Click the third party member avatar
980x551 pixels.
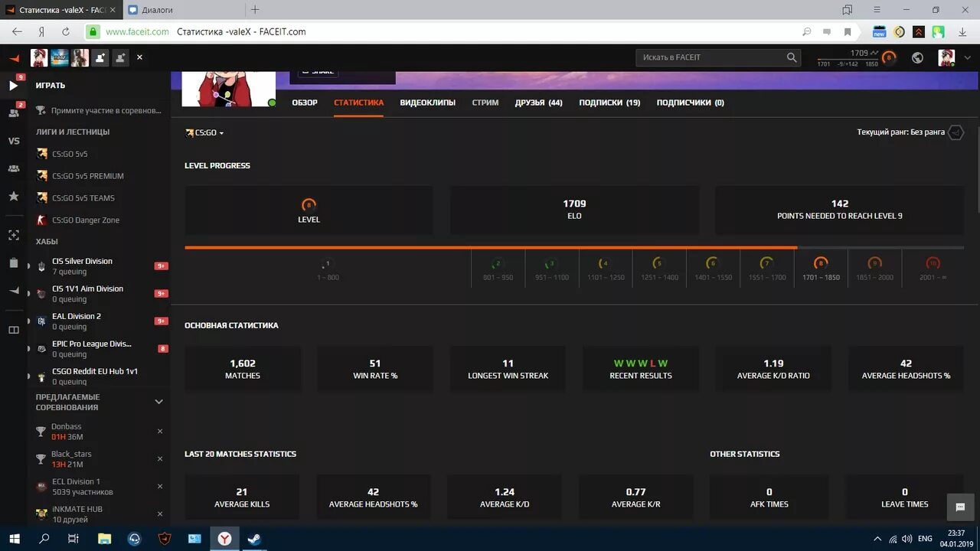click(80, 57)
